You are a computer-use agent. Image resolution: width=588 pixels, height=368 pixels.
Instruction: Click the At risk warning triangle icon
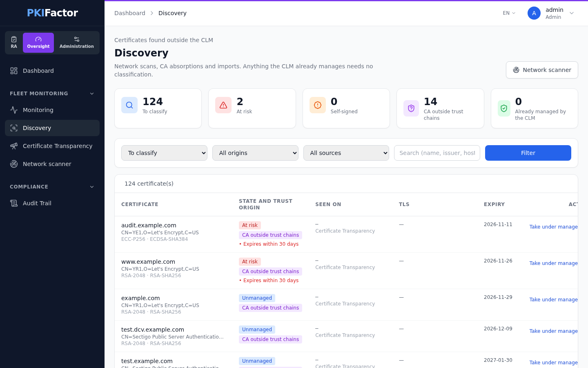[x=223, y=105]
